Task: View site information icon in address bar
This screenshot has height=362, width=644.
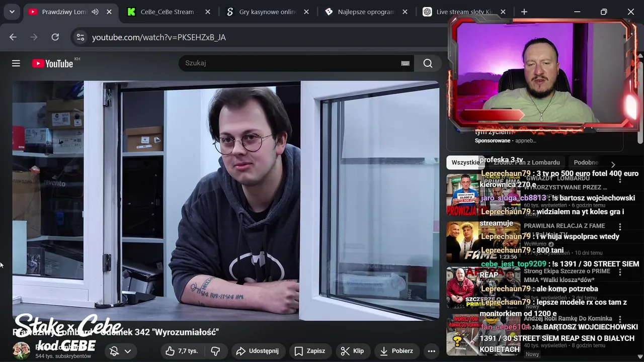Action: tap(80, 37)
